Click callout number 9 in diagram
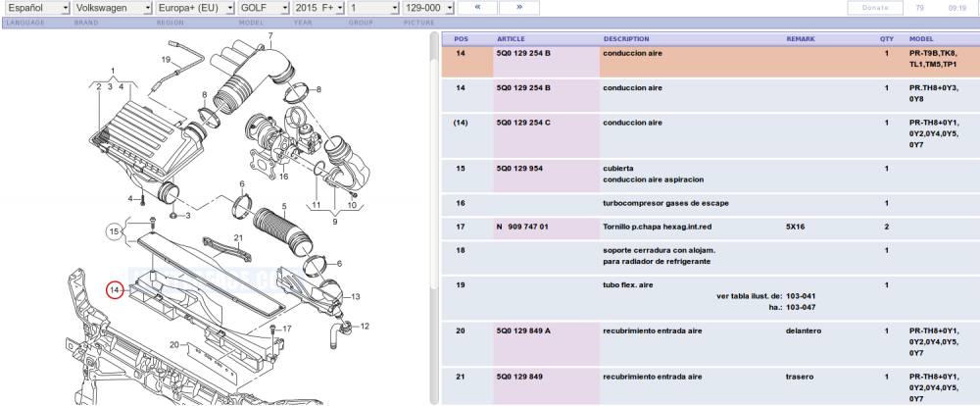This screenshot has width=980, height=406. coord(334,221)
